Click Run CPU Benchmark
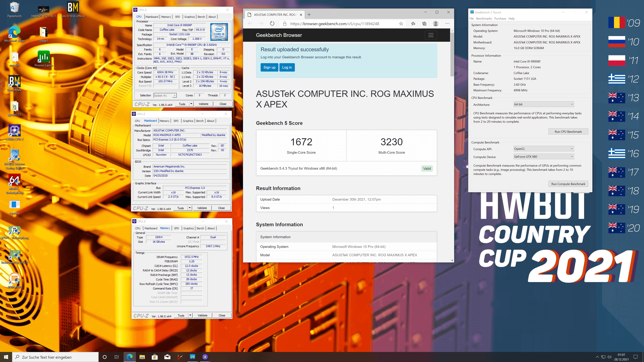This screenshot has width=644, height=362. 568,132
